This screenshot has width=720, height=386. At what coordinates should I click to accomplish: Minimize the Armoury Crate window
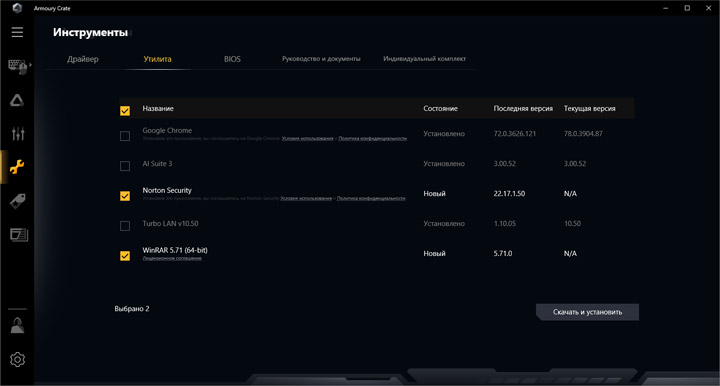click(666, 8)
